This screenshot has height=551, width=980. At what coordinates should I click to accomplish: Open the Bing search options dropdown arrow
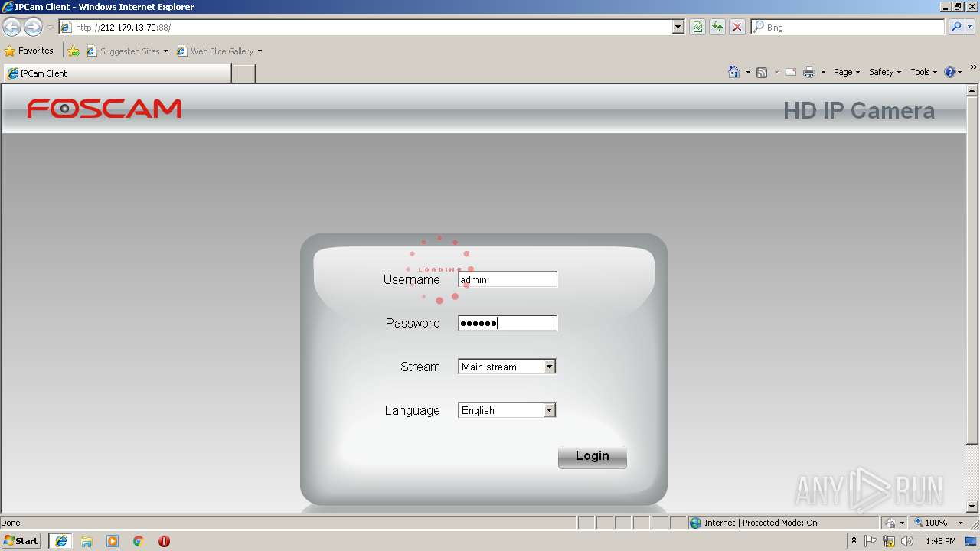tap(971, 27)
